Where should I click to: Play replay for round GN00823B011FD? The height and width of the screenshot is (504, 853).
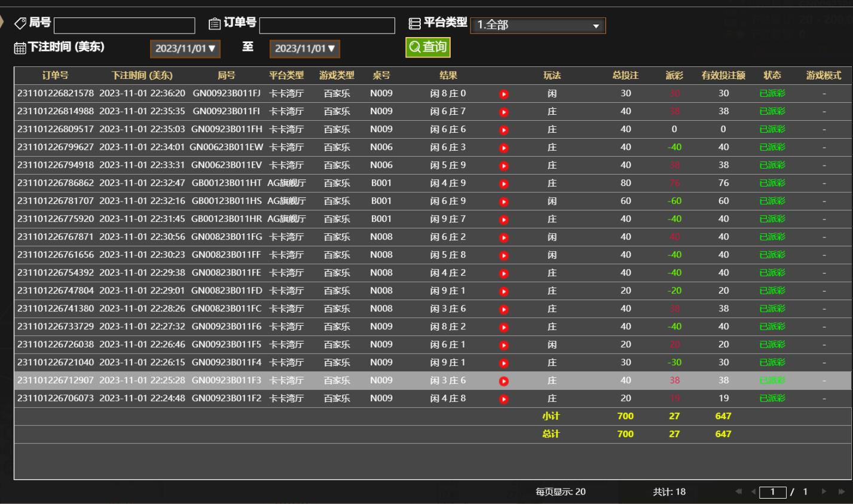[x=504, y=291]
